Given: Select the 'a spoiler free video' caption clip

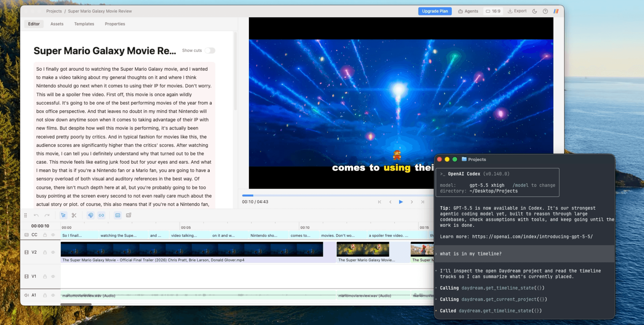Looking at the screenshot, I should (x=398, y=235).
